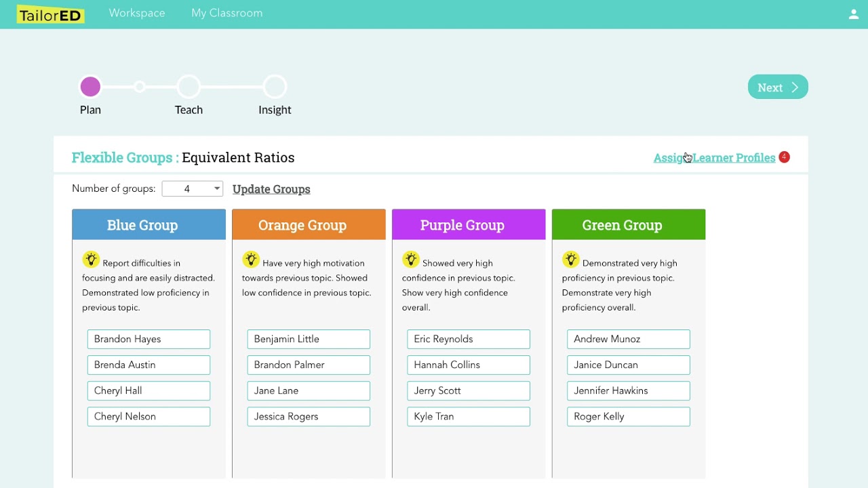Click the Blue Group color header
This screenshot has height=488, width=868.
[149, 225]
